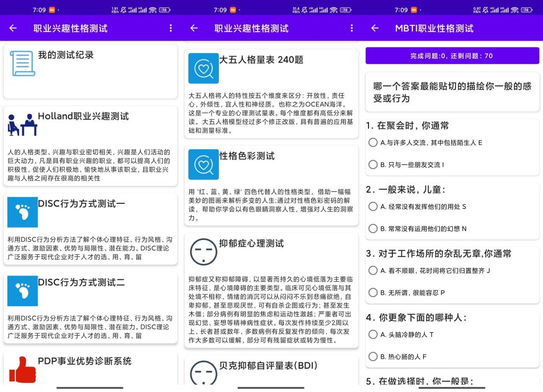Open three-dot overflow menu in first screen

point(170,28)
